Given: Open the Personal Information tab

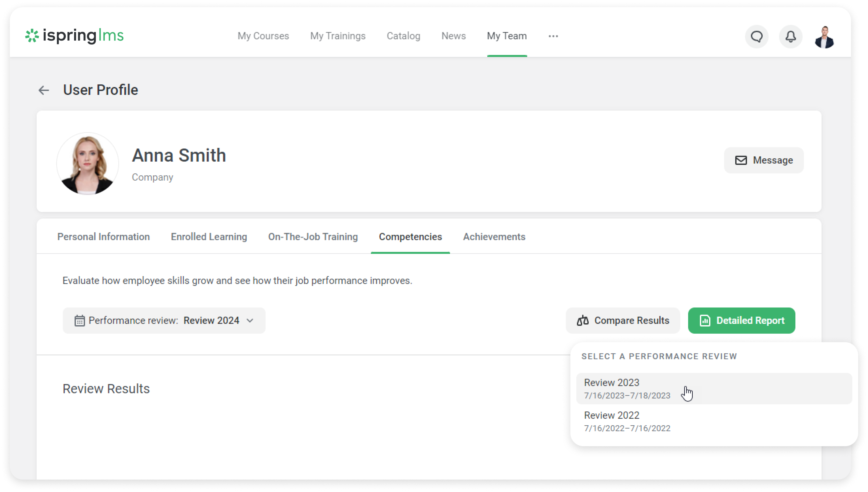Looking at the screenshot, I should click(x=103, y=237).
